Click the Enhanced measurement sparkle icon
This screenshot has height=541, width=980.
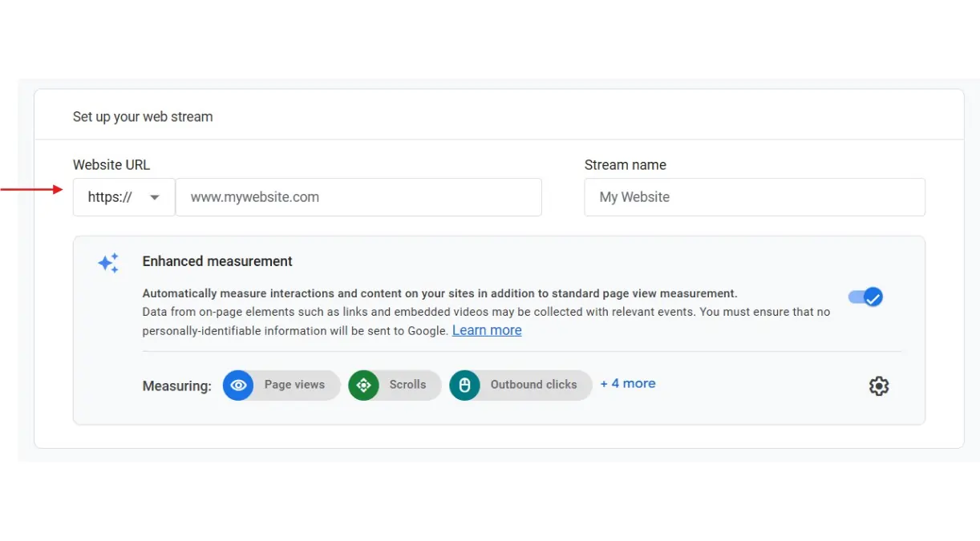click(x=108, y=263)
